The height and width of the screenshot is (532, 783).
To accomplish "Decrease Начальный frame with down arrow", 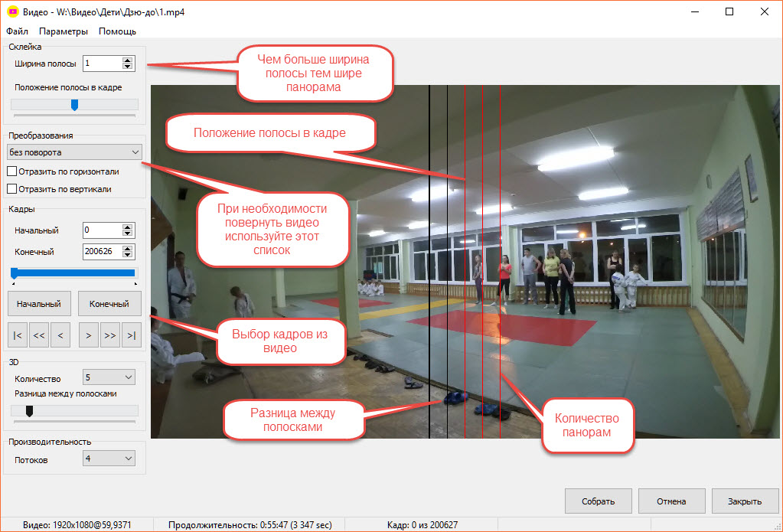I will 128,233.
